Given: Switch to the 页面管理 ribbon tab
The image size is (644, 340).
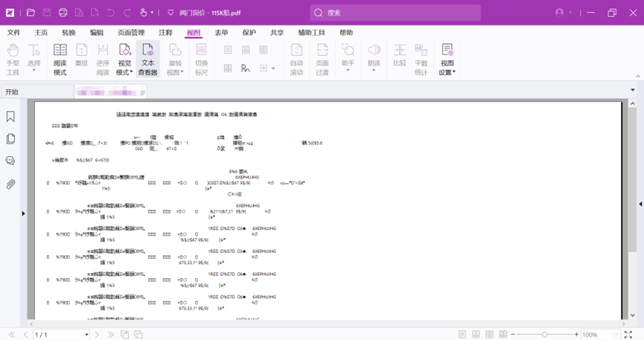Looking at the screenshot, I should [131, 33].
